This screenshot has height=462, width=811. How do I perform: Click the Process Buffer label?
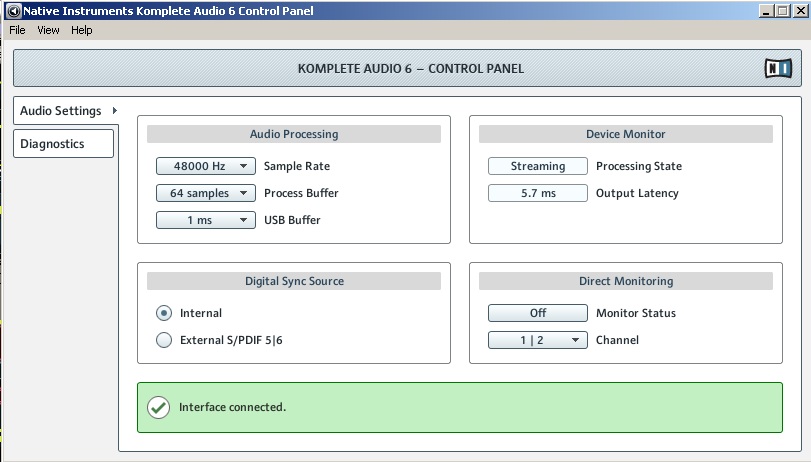(301, 193)
